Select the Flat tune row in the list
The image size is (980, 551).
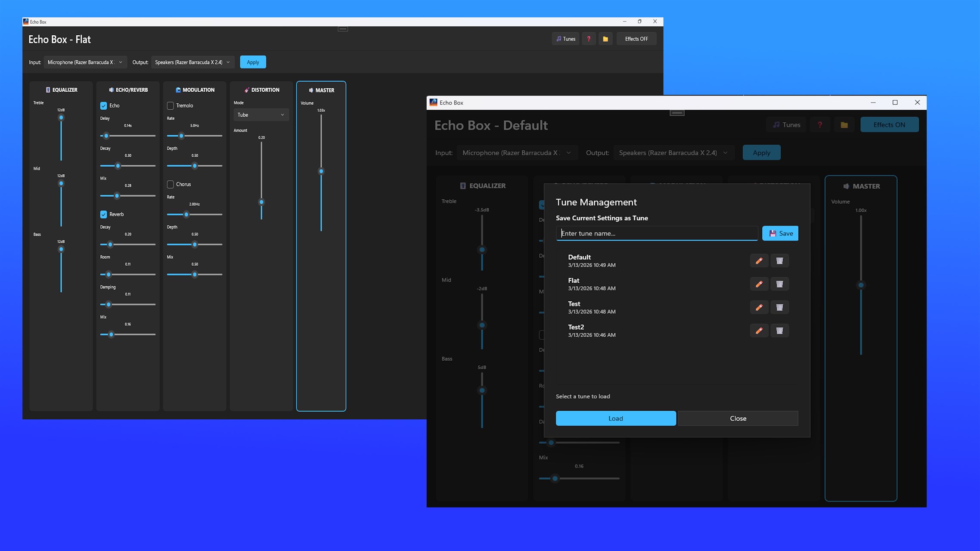click(x=677, y=284)
